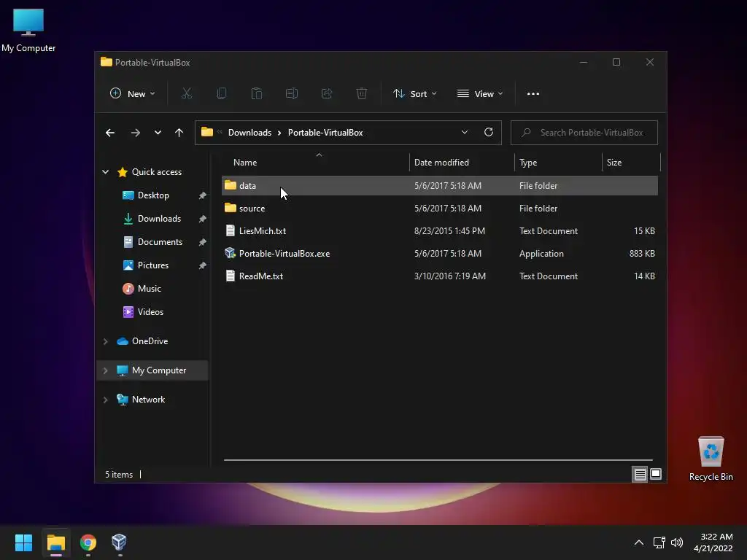Open Documents in Quick access

(x=160, y=242)
